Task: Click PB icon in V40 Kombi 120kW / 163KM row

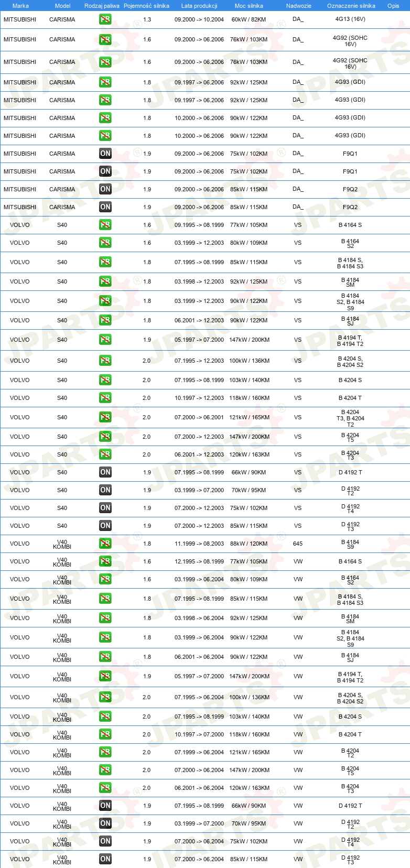Action: (105, 788)
